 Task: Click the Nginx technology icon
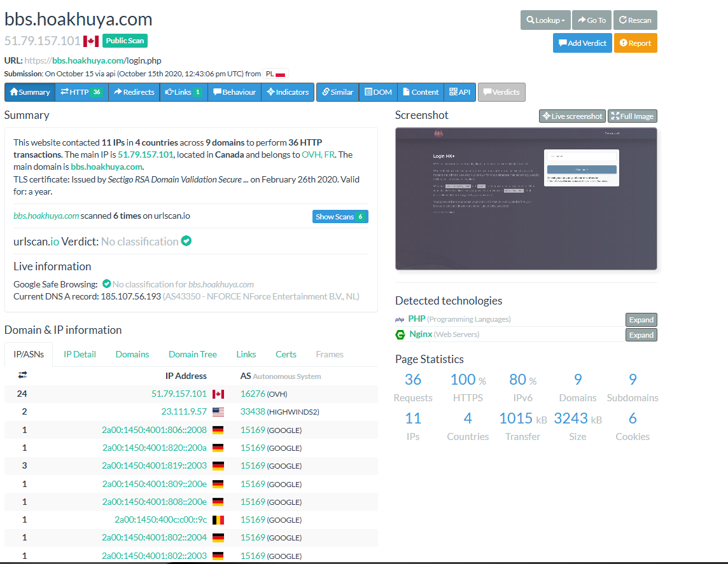click(x=400, y=334)
